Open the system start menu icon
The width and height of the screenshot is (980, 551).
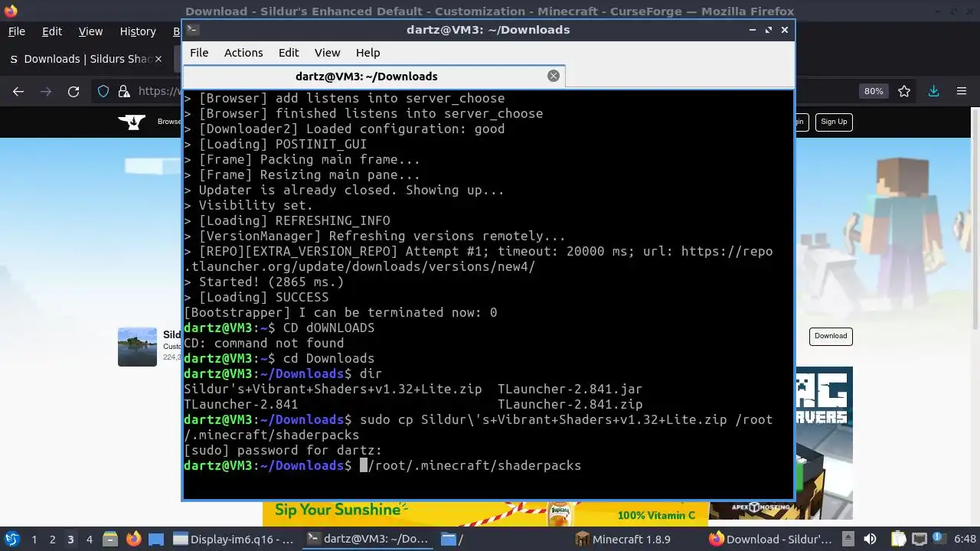tap(11, 539)
